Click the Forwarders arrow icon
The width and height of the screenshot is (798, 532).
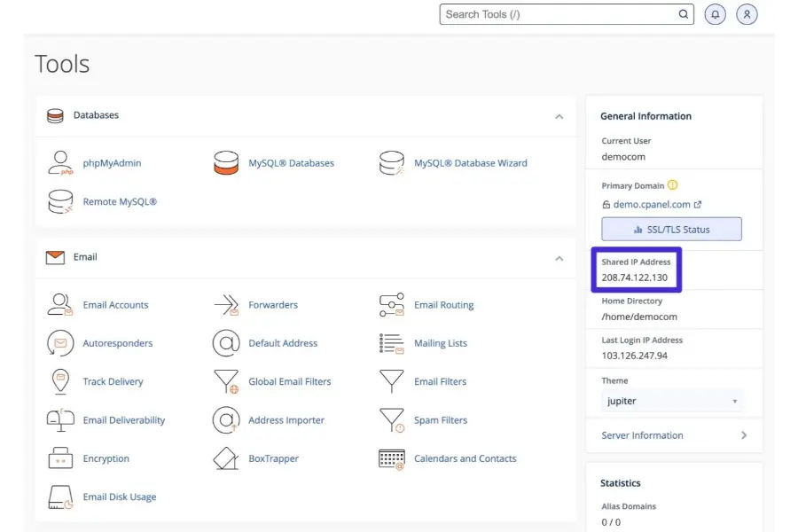[226, 304]
